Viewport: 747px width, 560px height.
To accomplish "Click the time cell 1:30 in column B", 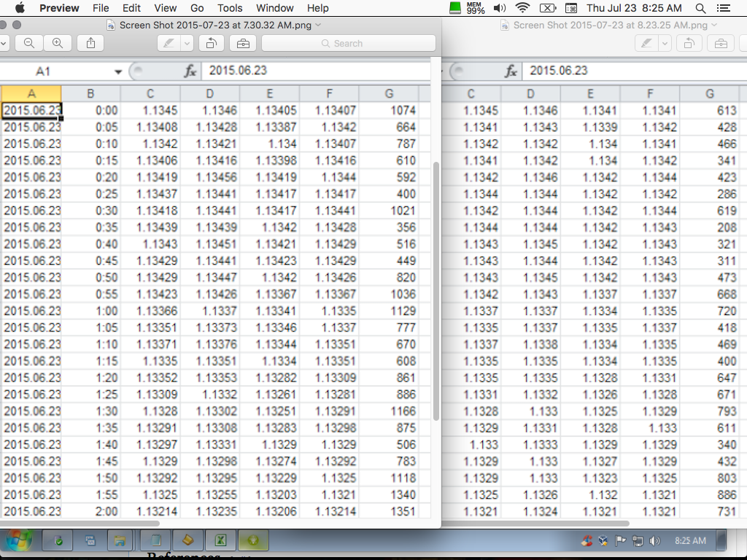I will 90,411.
